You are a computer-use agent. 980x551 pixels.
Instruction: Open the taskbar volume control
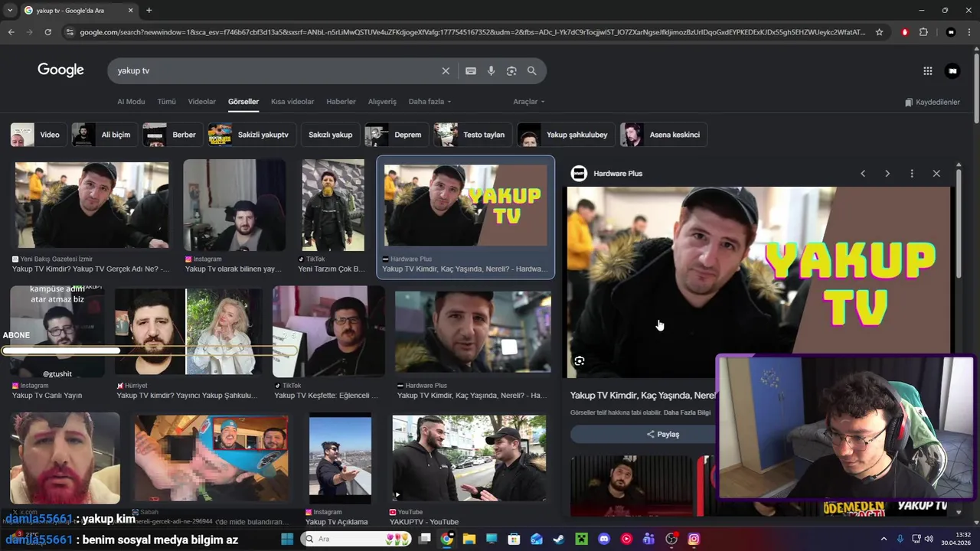929,539
